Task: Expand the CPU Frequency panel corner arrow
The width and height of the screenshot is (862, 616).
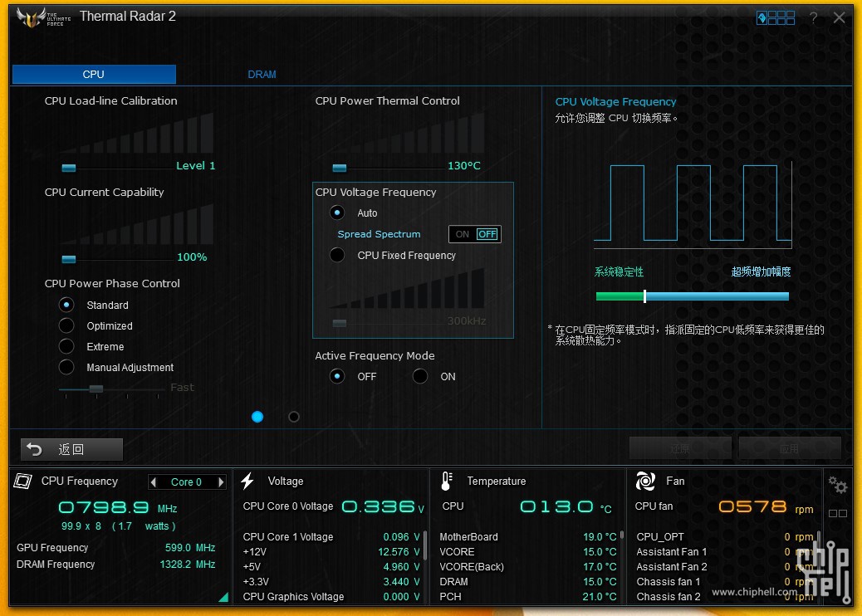Action: [x=223, y=597]
